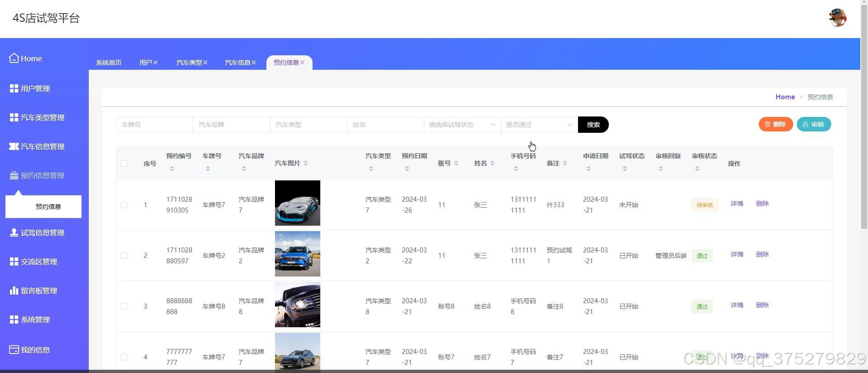Viewport: 868px width, 373px height.
Task: Click the teal 审核 button
Action: (814, 124)
